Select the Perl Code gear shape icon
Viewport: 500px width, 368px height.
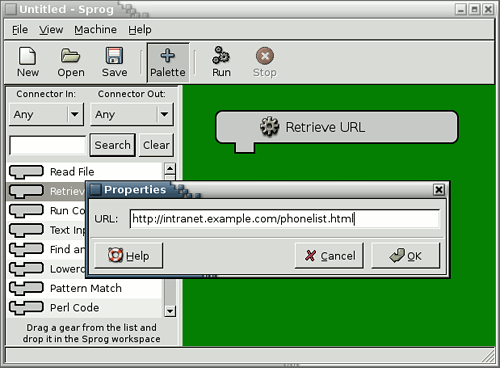[x=26, y=307]
